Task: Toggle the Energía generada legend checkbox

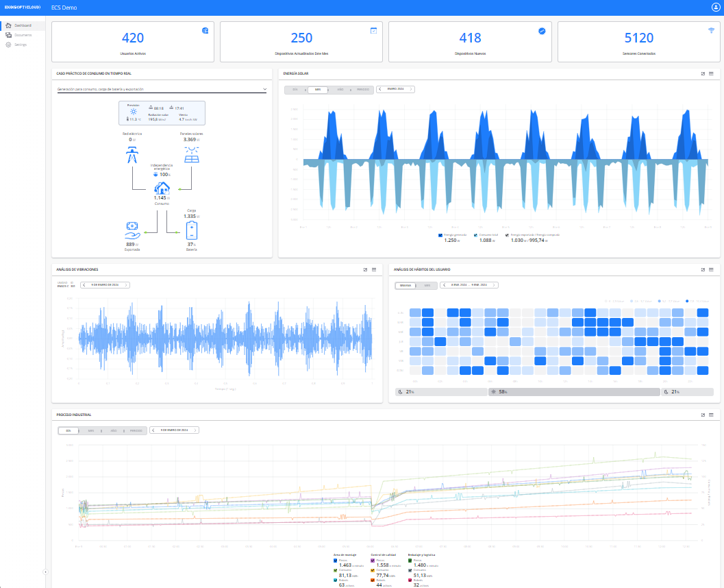Action: [440, 233]
